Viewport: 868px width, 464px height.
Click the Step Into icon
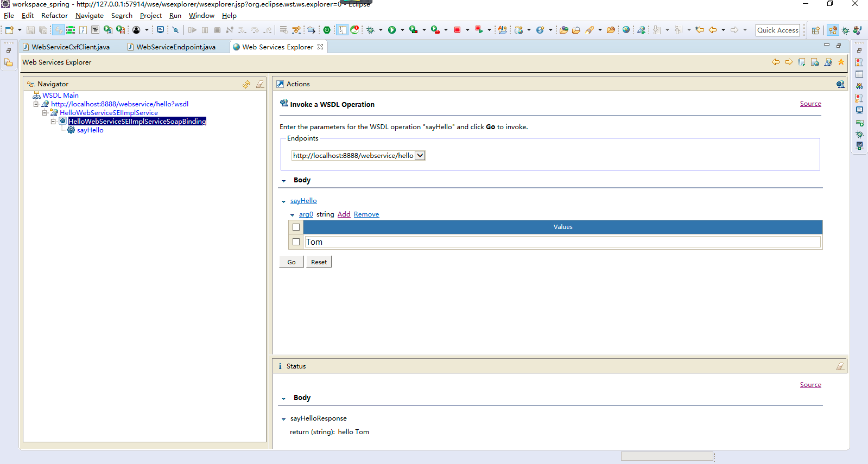click(x=242, y=30)
